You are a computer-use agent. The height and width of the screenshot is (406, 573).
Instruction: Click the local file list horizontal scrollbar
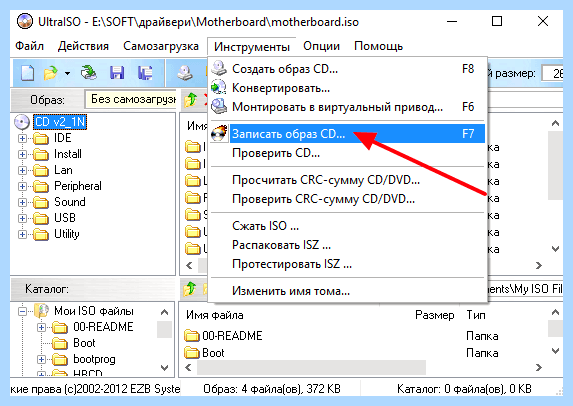311,368
